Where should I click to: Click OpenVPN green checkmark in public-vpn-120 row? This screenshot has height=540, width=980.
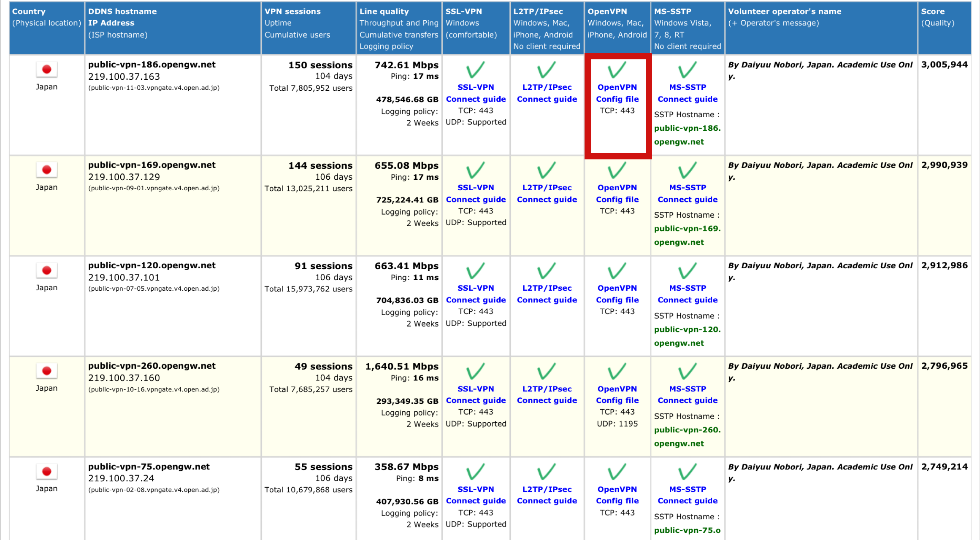tap(617, 271)
